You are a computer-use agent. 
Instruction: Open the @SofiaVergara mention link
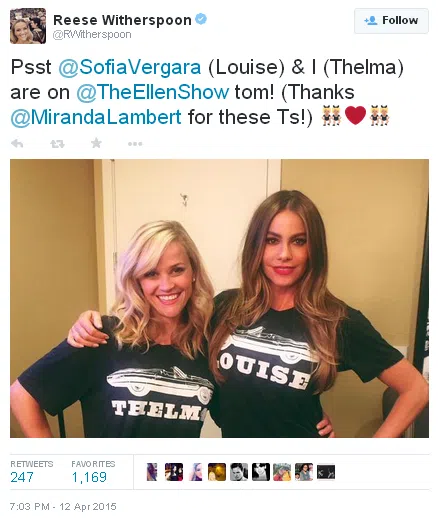click(130, 67)
